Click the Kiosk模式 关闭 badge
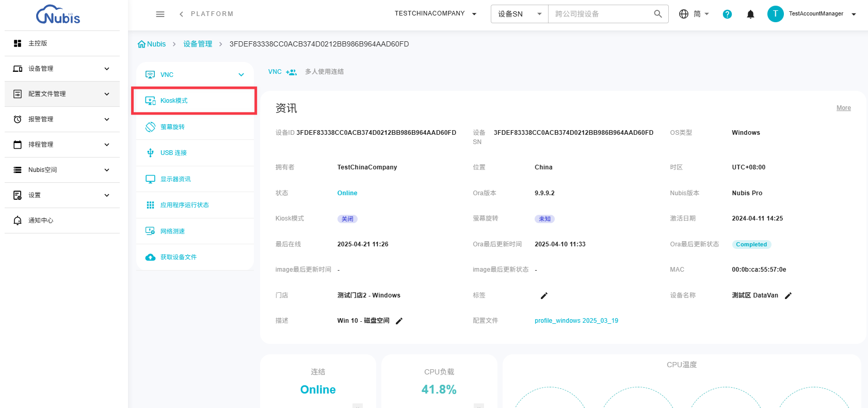The width and height of the screenshot is (868, 408). (x=347, y=219)
